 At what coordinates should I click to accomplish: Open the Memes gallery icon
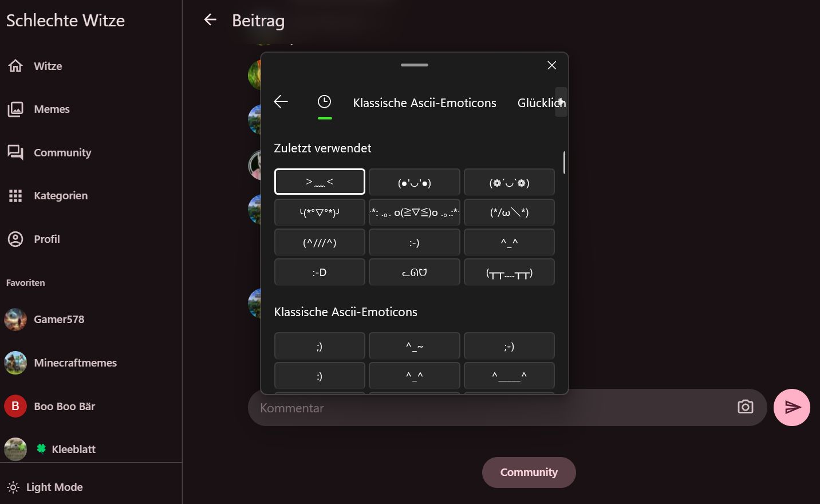(15, 109)
